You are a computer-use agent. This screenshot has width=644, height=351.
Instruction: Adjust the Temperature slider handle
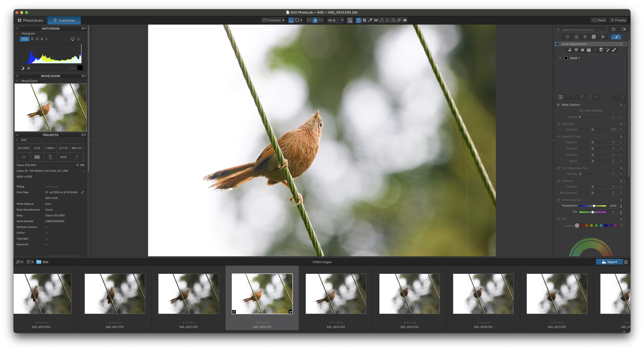tap(594, 206)
